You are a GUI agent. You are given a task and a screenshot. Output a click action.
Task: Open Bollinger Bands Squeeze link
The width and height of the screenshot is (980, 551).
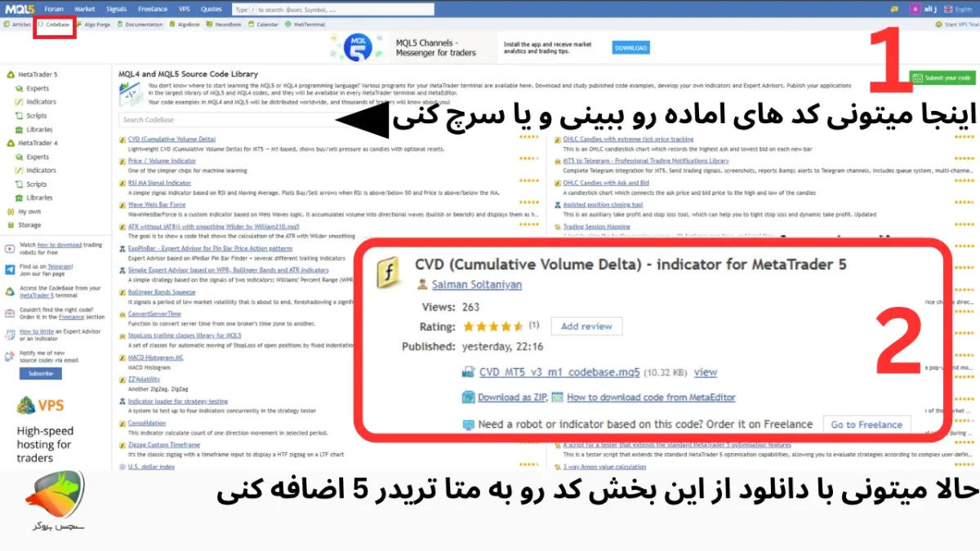(162, 291)
